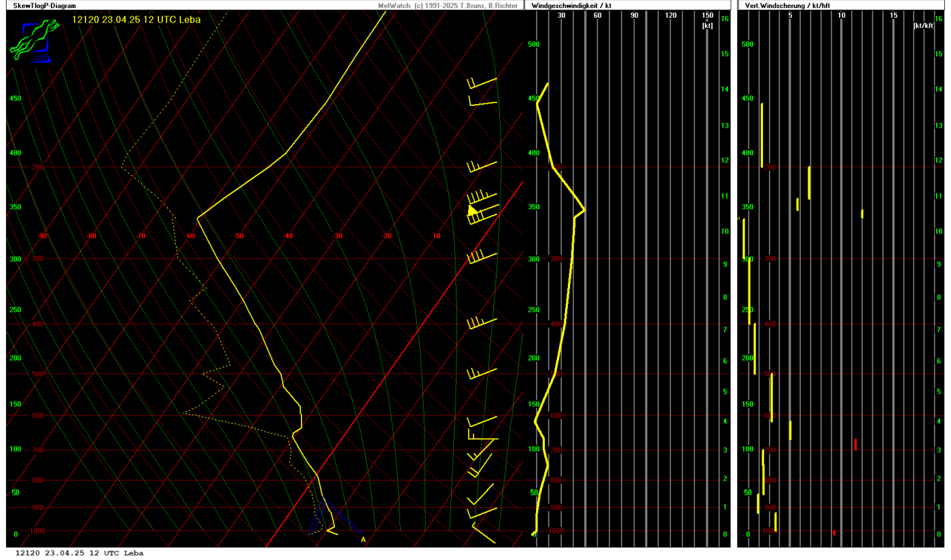Click the temperature curve's tropopause kink near -60

click(x=198, y=218)
